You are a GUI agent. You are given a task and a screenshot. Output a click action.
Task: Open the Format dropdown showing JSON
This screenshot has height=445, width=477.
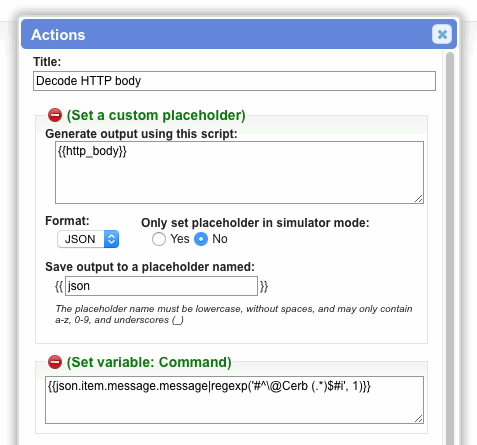(88, 239)
